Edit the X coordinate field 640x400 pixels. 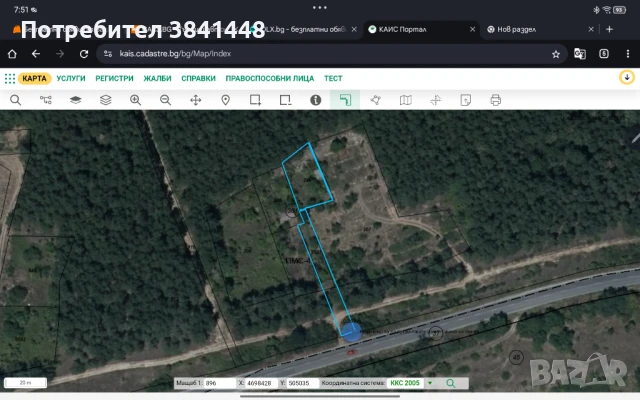[262, 383]
